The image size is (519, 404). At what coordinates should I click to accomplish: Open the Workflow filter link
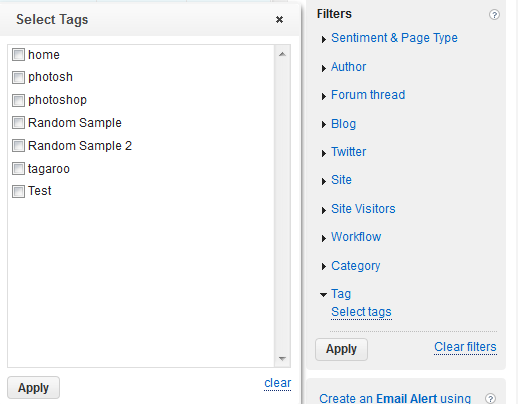click(x=356, y=237)
